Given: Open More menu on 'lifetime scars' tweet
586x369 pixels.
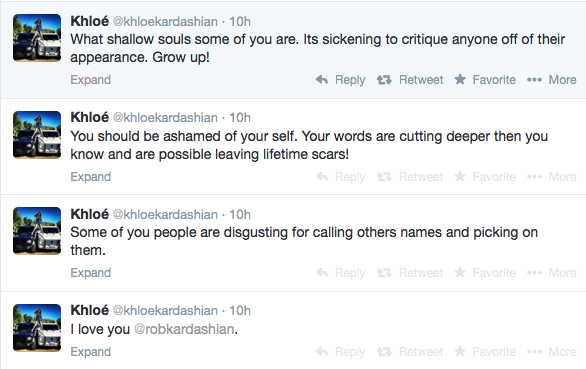Looking at the screenshot, I should pos(552,176).
